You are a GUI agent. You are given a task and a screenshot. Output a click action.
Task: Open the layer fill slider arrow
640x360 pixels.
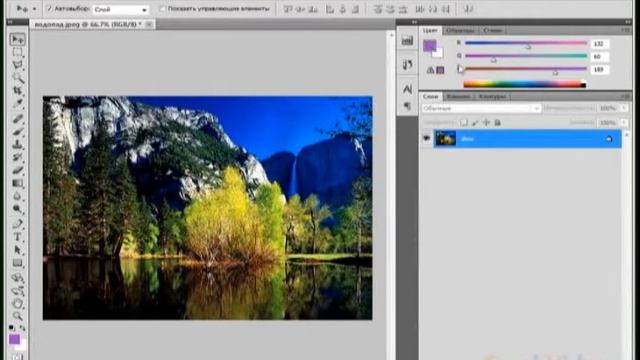pos(624,122)
